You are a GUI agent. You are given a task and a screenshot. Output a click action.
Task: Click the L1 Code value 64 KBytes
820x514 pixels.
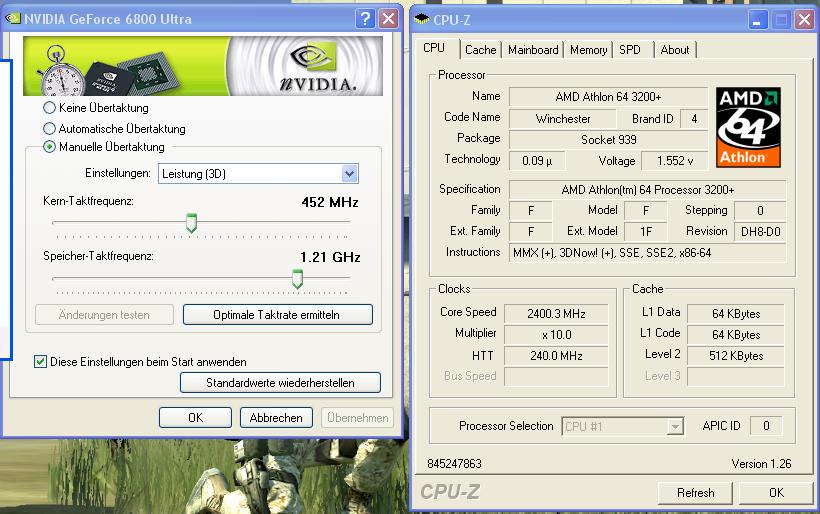(736, 335)
